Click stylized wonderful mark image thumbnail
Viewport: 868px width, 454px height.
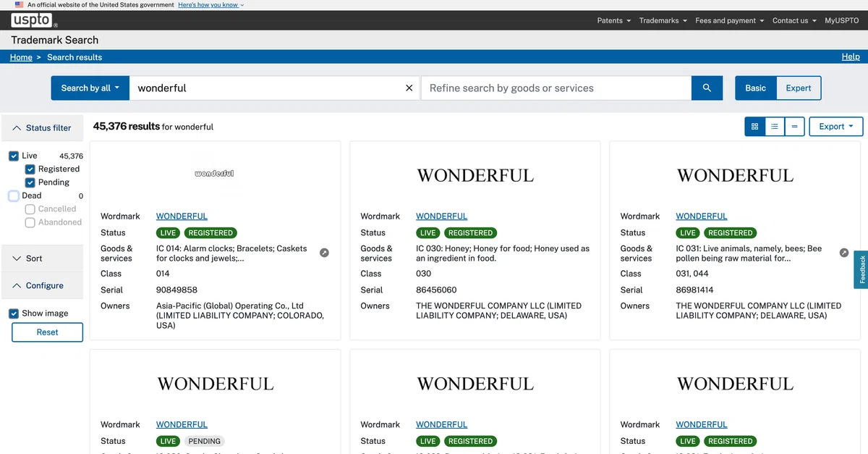(x=215, y=174)
